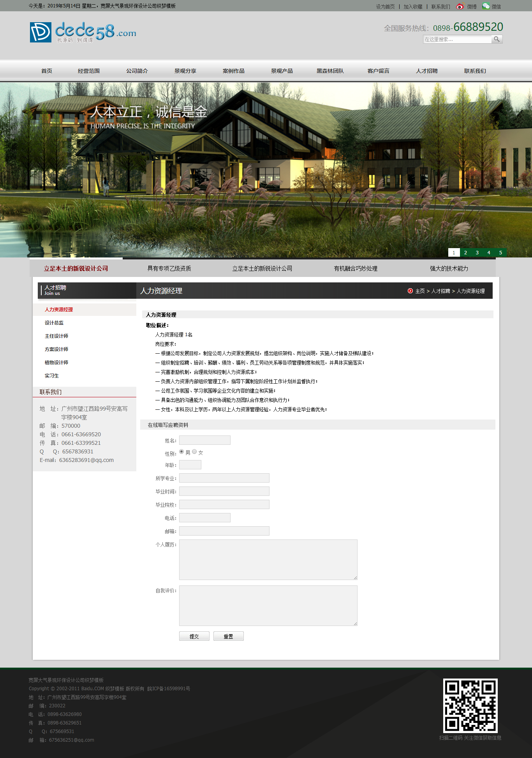Open 设计总监 job in sidebar
The image size is (532, 758).
click(54, 323)
